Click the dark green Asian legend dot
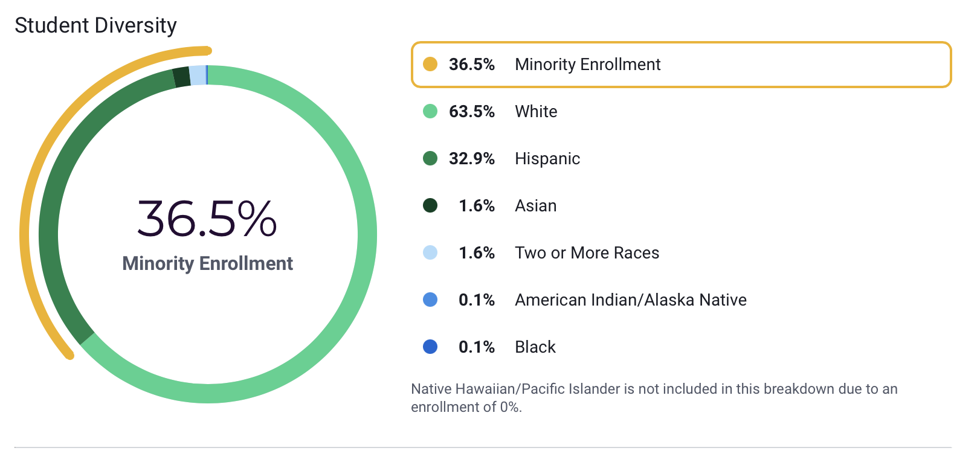980x465 pixels. 430,205
